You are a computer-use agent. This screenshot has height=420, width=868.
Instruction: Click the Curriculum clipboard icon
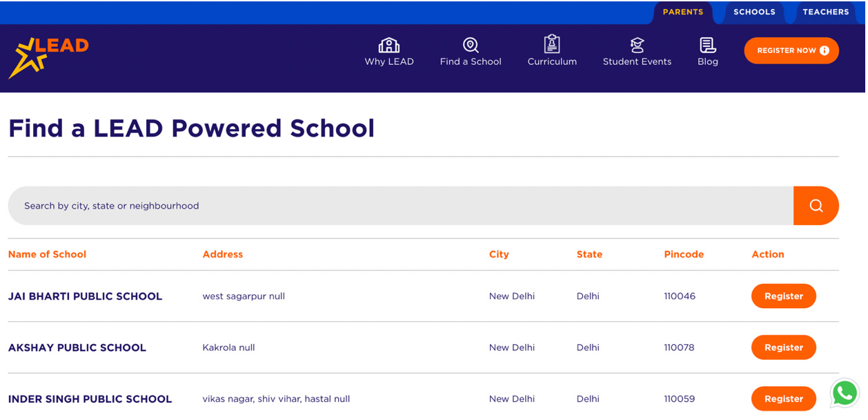coord(552,44)
